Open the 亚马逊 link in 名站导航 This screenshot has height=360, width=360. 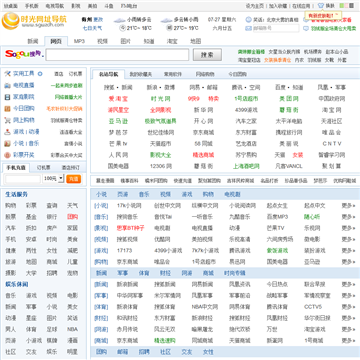click(x=118, y=121)
